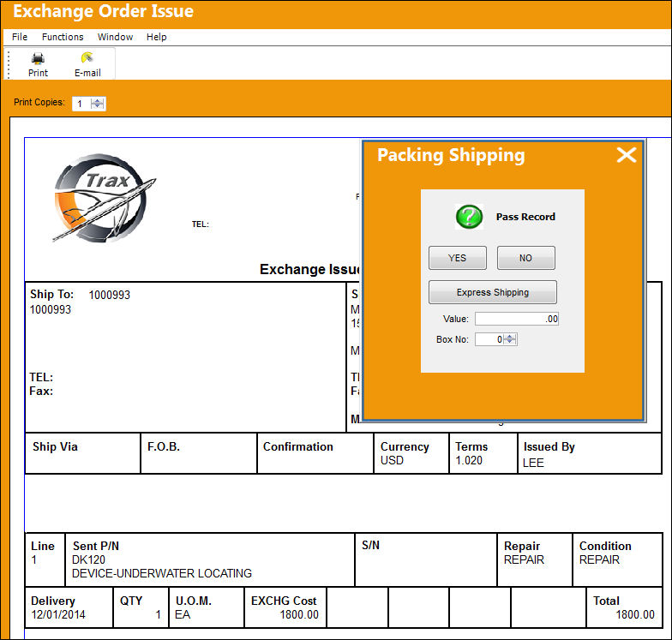Click the DK120 part number text
672x640 pixels.
point(89,560)
